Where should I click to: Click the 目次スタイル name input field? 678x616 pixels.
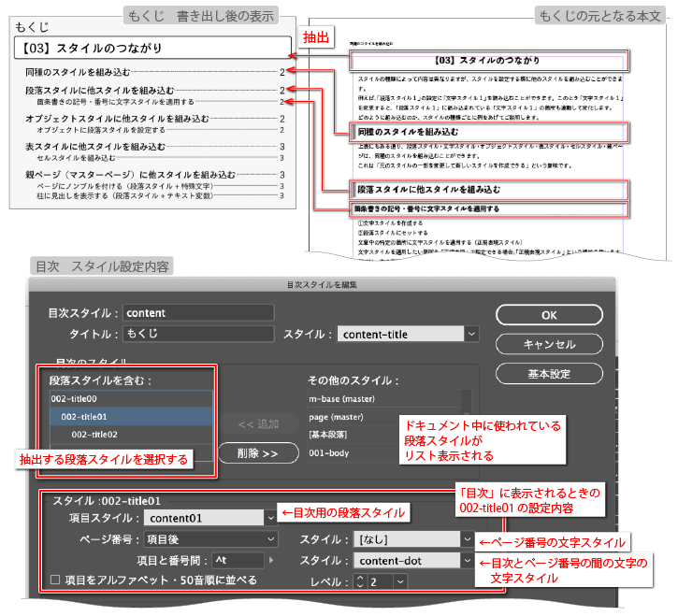[196, 313]
